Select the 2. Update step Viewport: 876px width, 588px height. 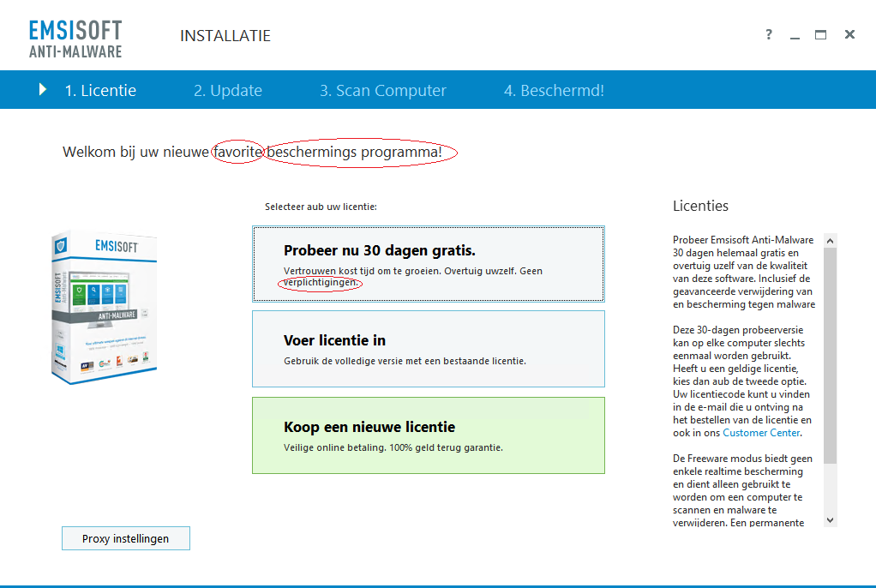click(x=228, y=90)
